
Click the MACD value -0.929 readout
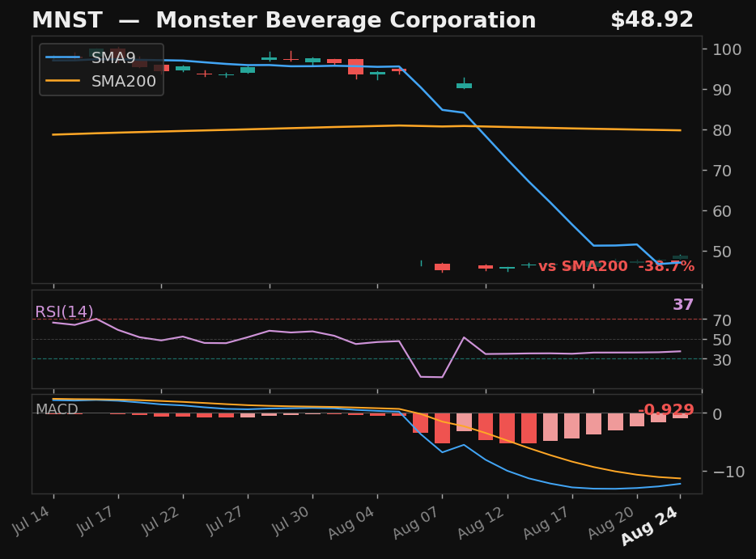click(666, 409)
